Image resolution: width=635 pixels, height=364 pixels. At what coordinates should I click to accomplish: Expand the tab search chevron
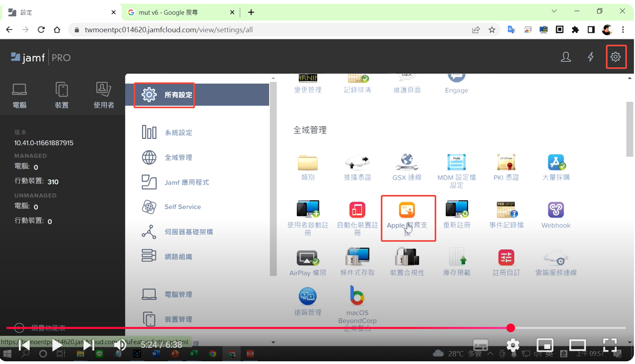pos(554,11)
